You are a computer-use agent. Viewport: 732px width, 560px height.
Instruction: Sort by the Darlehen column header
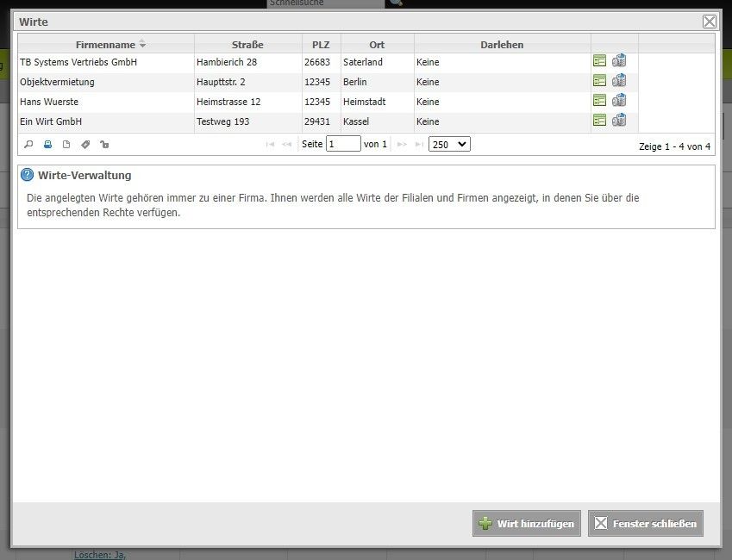(x=503, y=45)
